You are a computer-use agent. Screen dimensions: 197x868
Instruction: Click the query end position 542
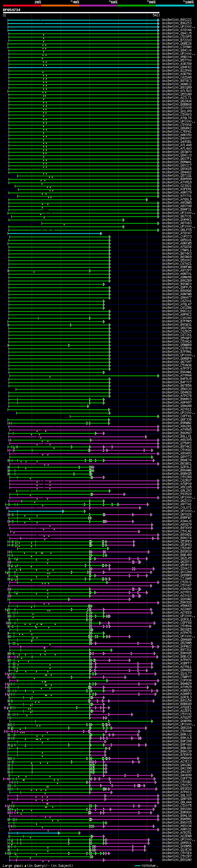click(x=155, y=15)
